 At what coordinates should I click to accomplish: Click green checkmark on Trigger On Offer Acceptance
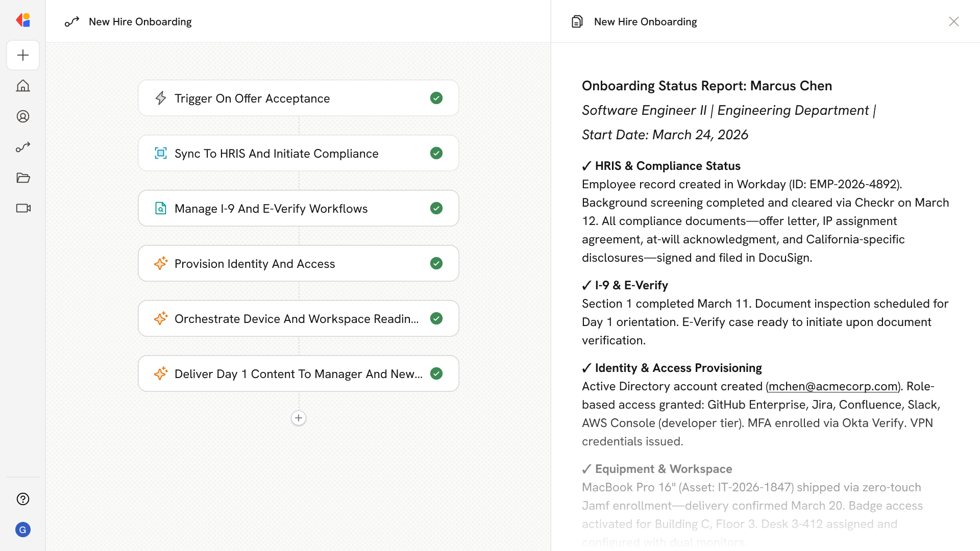pyautogui.click(x=436, y=98)
